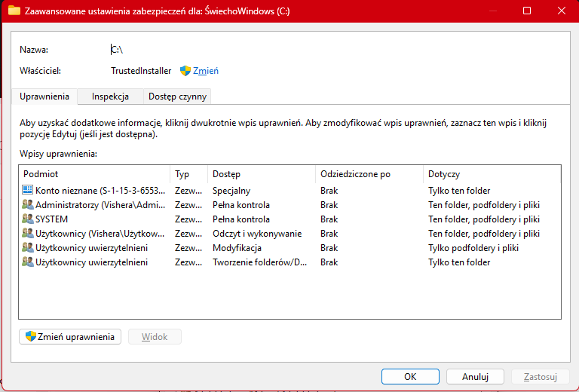Click the shield icon next to Zmień link
Viewport: 579px width, 392px height.
click(x=185, y=71)
